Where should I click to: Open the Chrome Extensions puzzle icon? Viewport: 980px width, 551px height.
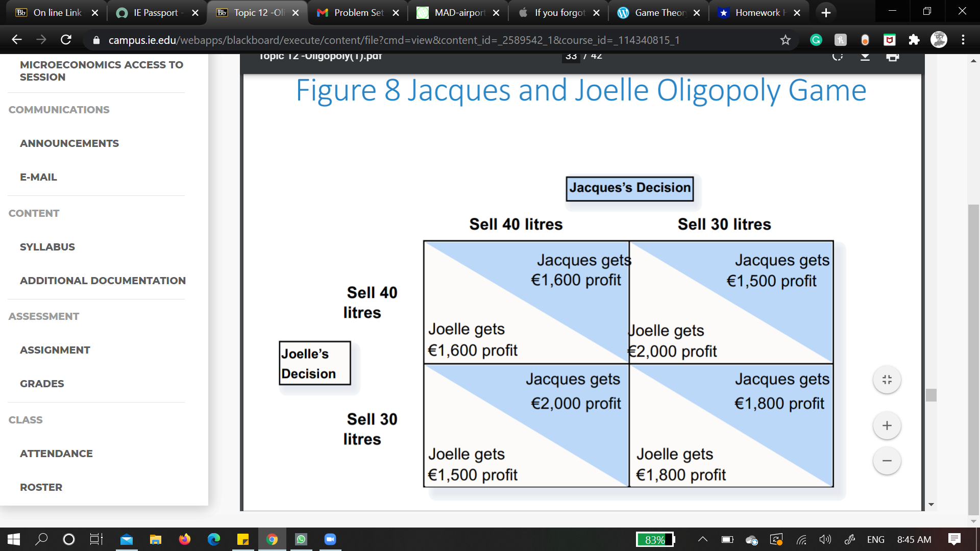pos(914,40)
